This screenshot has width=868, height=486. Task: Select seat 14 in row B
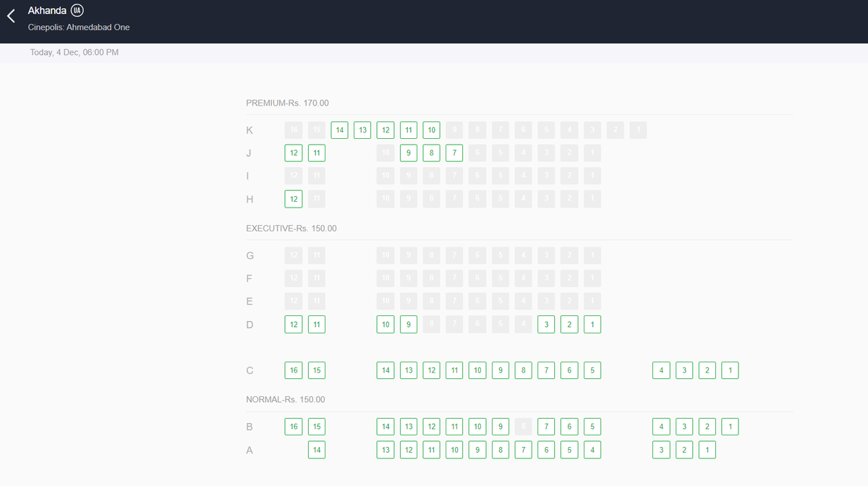click(x=386, y=427)
